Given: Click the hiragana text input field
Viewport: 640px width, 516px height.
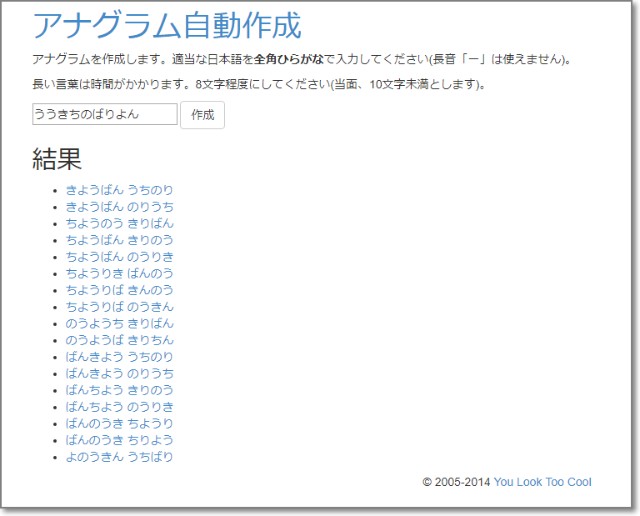Looking at the screenshot, I should (104, 114).
